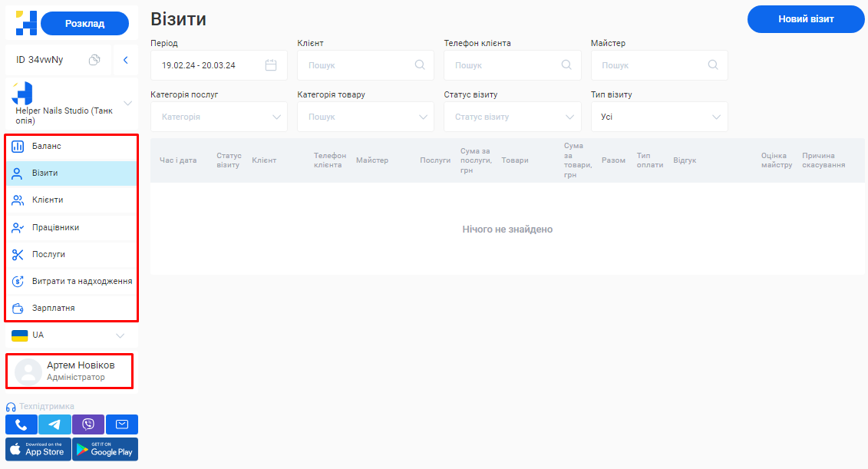This screenshot has height=469, width=868.
Task: Click the Новий візит button
Action: coord(805,19)
